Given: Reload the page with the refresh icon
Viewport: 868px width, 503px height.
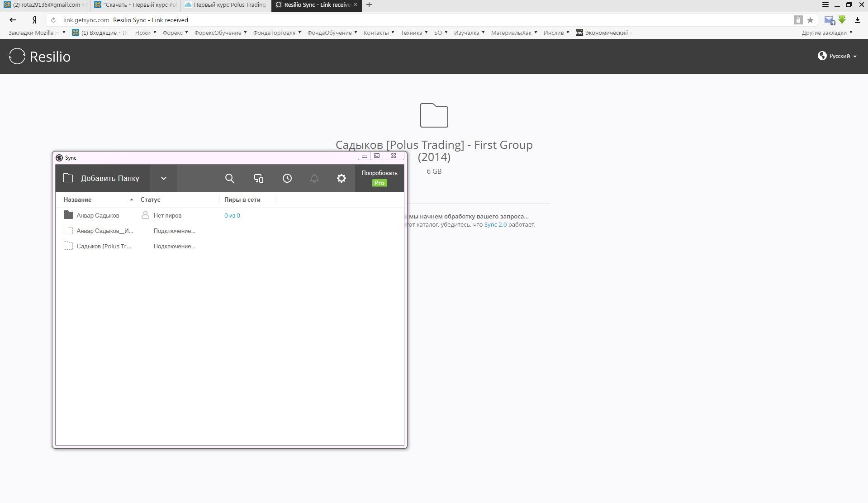Looking at the screenshot, I should [x=53, y=20].
